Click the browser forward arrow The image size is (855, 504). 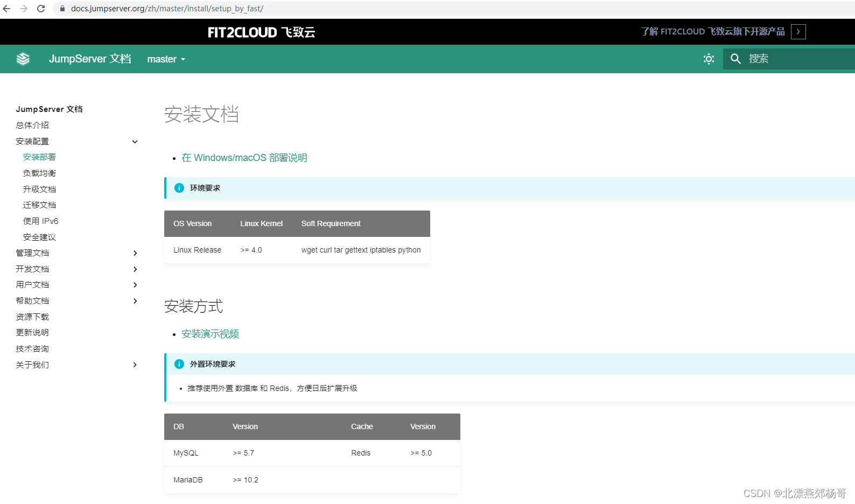pos(24,9)
